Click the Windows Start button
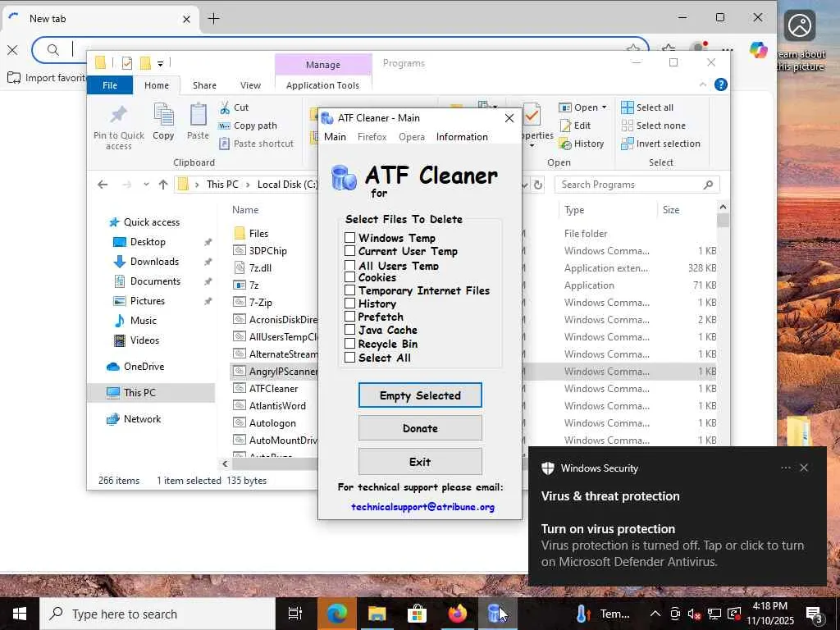 click(x=20, y=614)
